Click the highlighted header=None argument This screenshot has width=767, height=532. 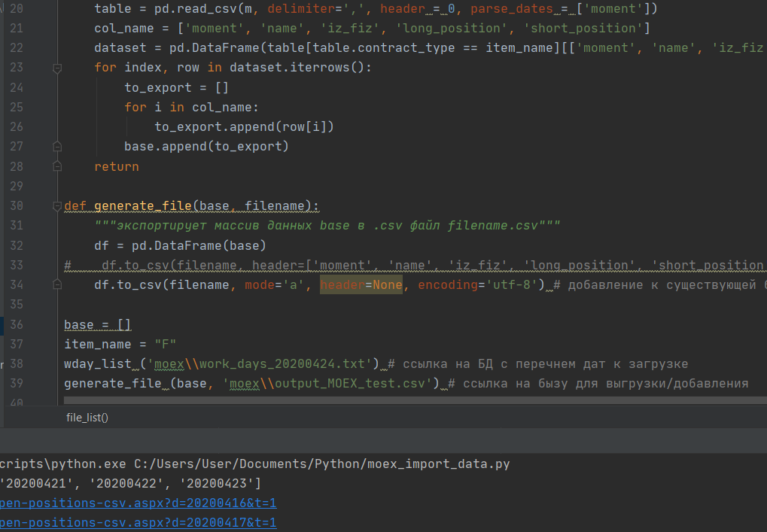click(361, 284)
